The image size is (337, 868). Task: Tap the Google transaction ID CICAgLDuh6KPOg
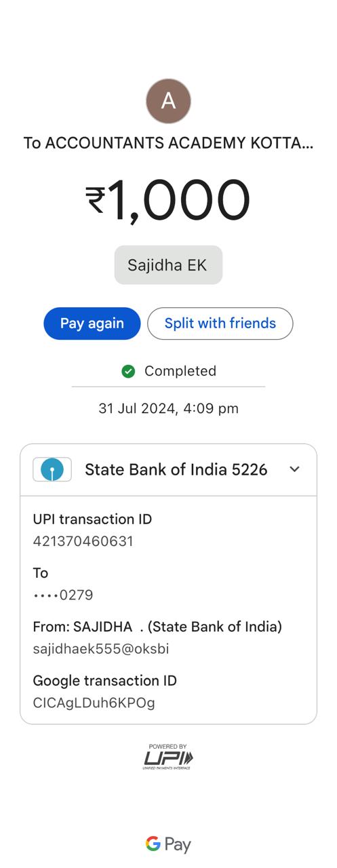pyautogui.click(x=94, y=703)
